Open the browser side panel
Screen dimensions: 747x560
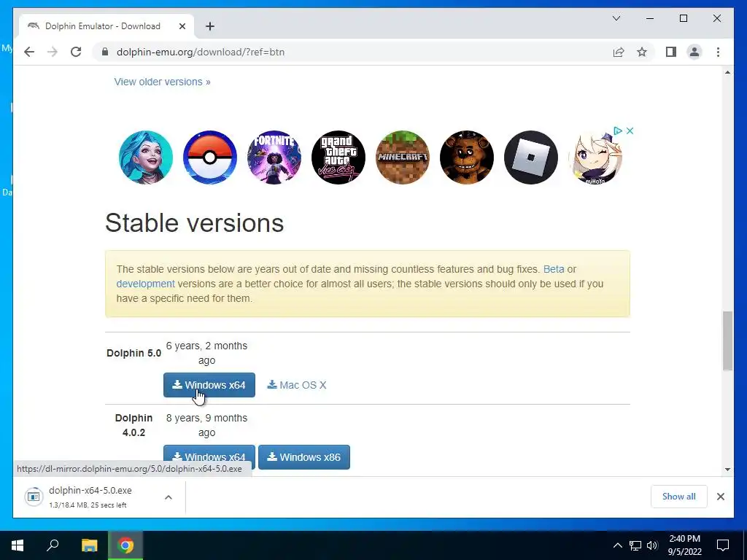click(x=671, y=52)
